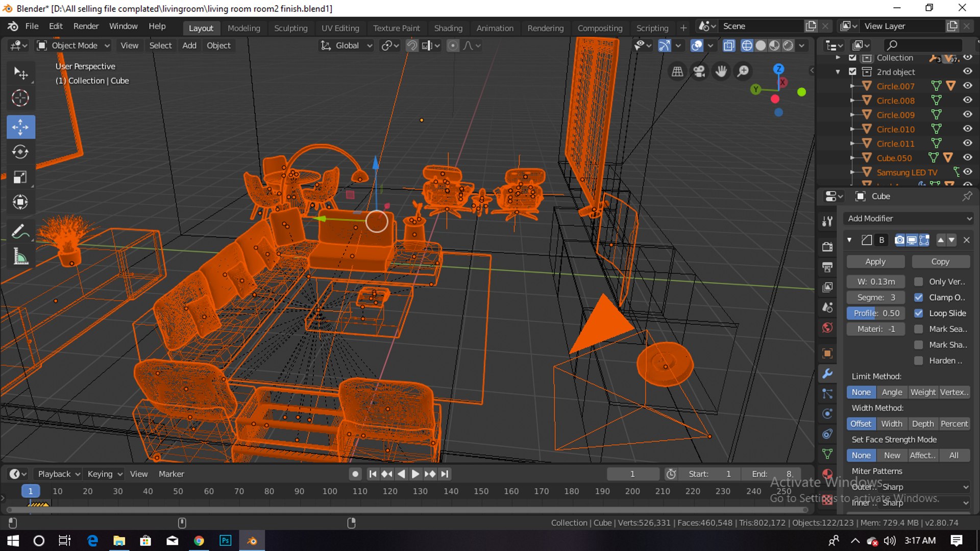
Task: Click the camera view icon in viewport
Action: click(x=699, y=71)
